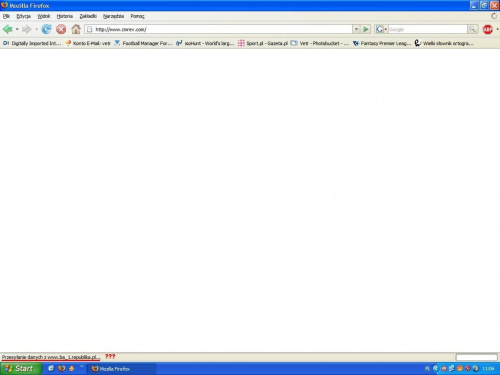500x375 pixels.
Task: Open the Adblock Plus dropdown arrow
Action: [x=497, y=29]
